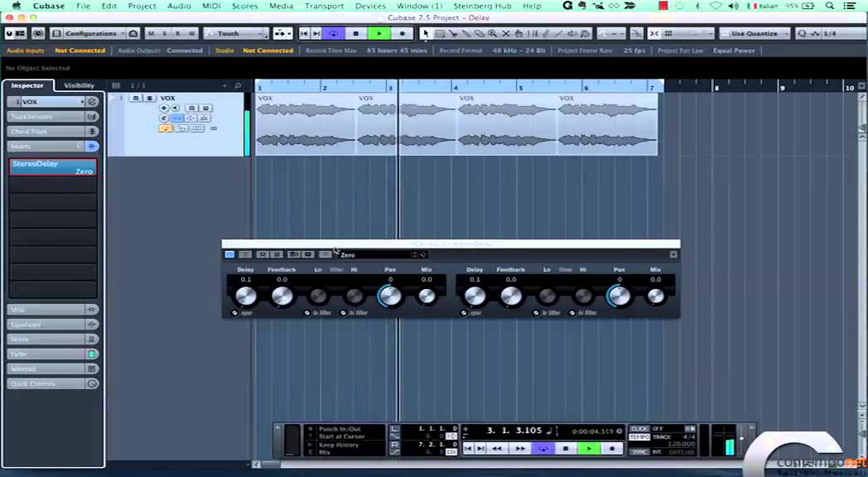
Task: Open the Project menu
Action: (x=142, y=6)
